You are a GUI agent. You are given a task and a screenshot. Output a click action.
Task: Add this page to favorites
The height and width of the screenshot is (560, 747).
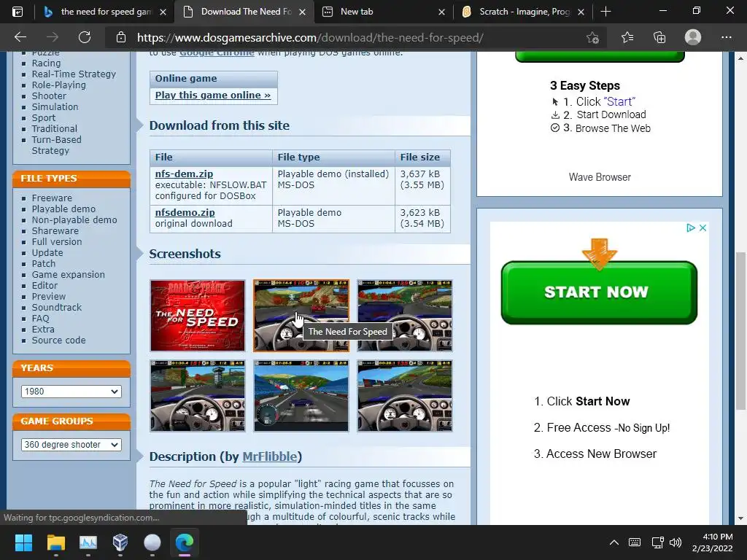(592, 37)
